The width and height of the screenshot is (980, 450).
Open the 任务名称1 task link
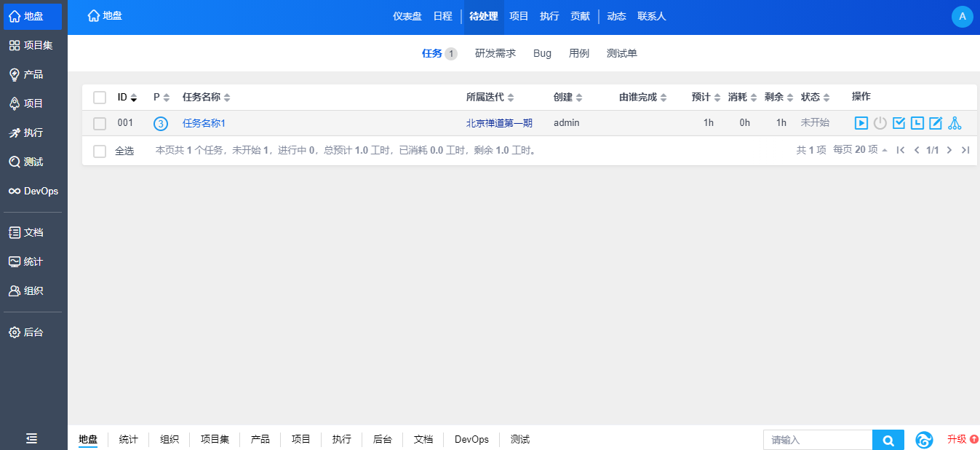204,123
